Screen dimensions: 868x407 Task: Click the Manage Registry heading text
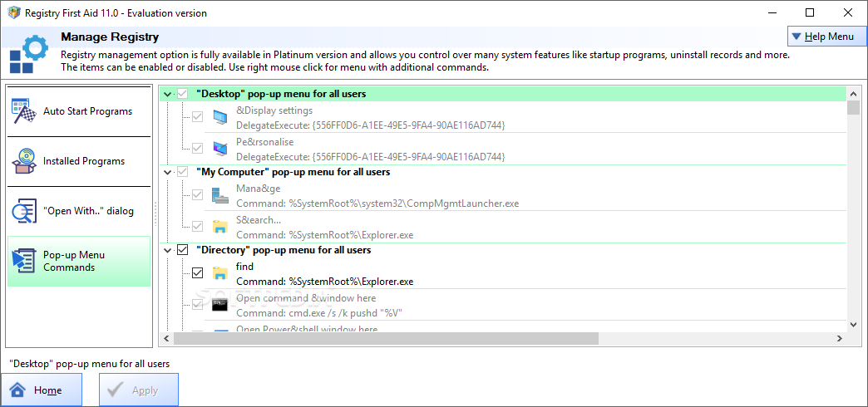coord(110,37)
